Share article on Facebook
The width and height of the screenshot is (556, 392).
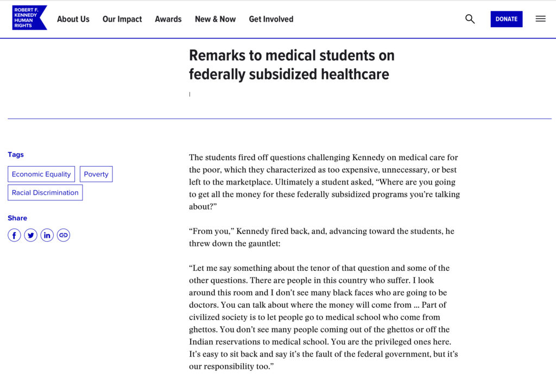coord(14,235)
